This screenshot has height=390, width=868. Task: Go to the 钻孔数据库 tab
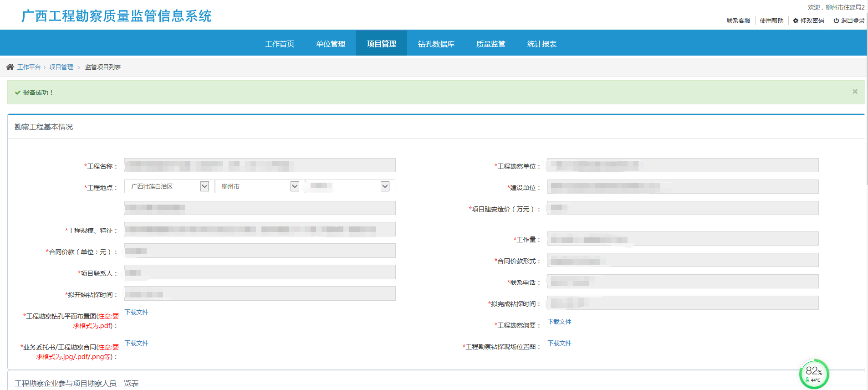pyautogui.click(x=436, y=44)
